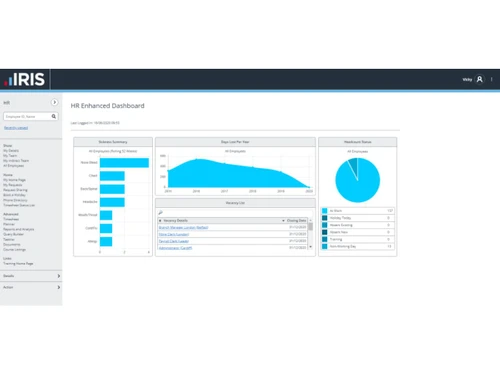Click the wrench icon in Vacancy List
The image size is (500, 375).
[x=161, y=213]
